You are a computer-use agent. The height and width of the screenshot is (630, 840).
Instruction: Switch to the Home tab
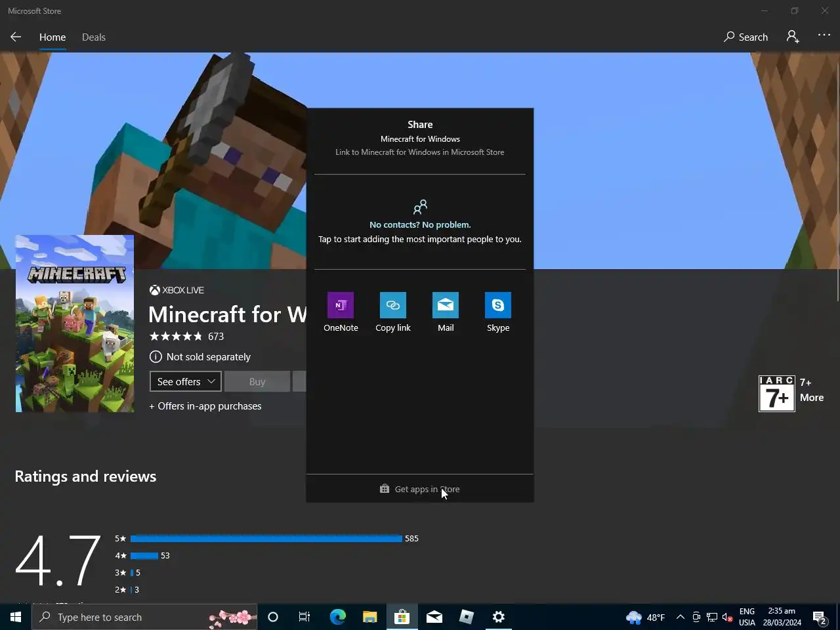coord(52,37)
